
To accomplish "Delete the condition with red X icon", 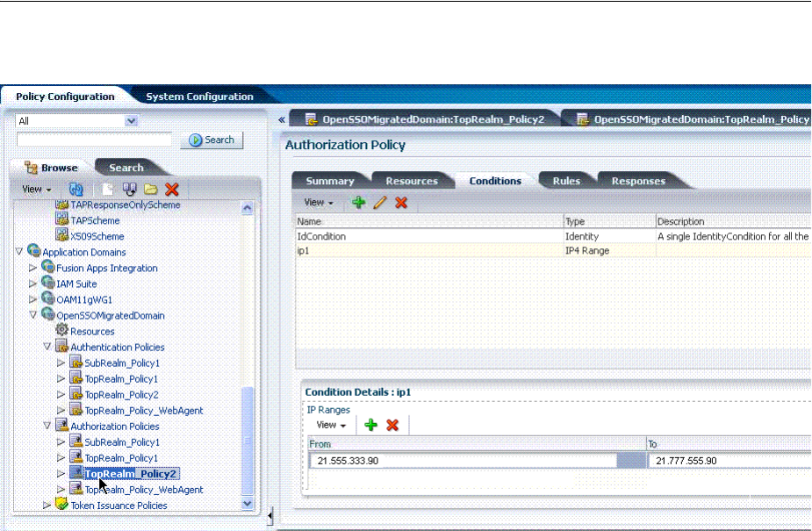I will tap(401, 203).
